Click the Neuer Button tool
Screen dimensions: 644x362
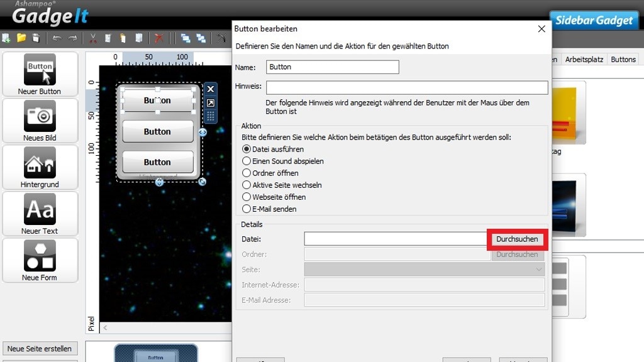click(x=40, y=74)
